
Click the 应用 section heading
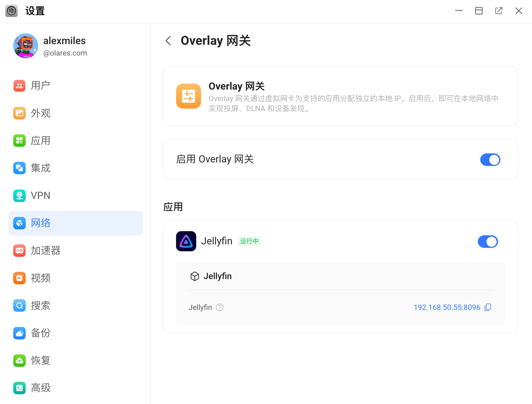[x=173, y=207]
